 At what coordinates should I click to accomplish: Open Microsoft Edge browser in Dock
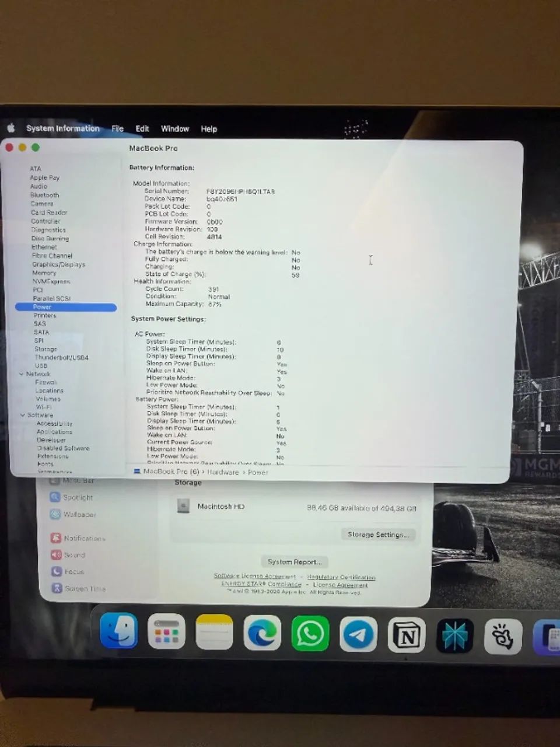[262, 633]
